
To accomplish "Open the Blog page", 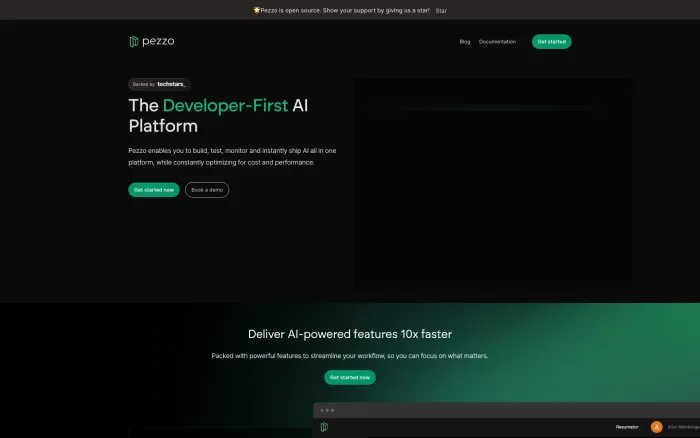I will pos(465,42).
